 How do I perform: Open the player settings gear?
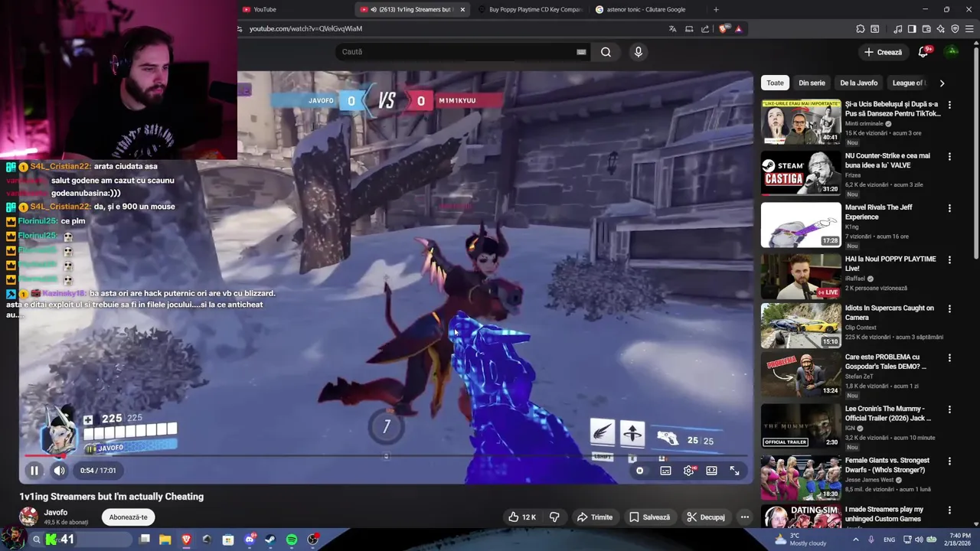(x=688, y=471)
